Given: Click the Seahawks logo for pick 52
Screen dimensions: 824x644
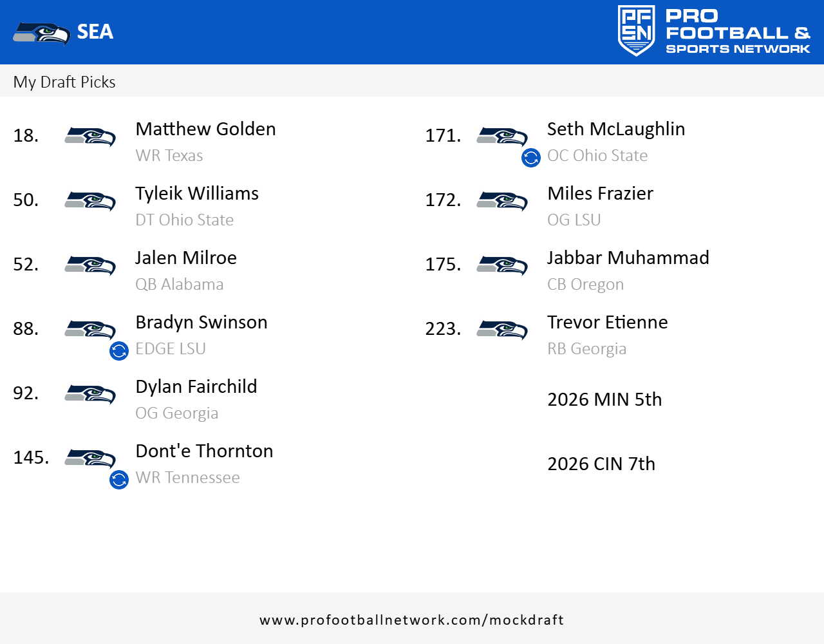Looking at the screenshot, I should (x=90, y=265).
